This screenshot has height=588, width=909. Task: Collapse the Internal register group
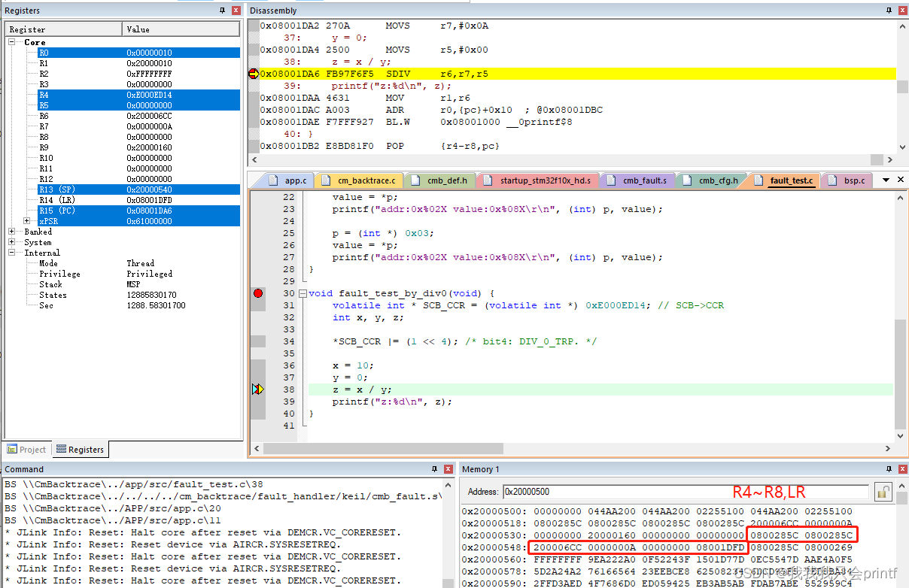coord(13,253)
